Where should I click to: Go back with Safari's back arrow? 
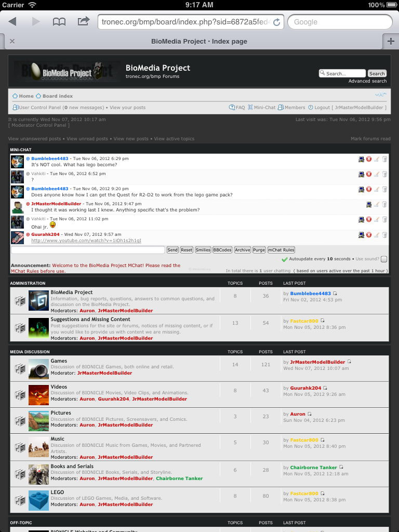pyautogui.click(x=12, y=22)
